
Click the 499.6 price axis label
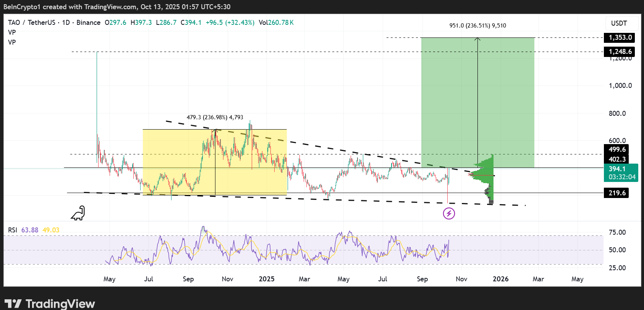pyautogui.click(x=617, y=149)
